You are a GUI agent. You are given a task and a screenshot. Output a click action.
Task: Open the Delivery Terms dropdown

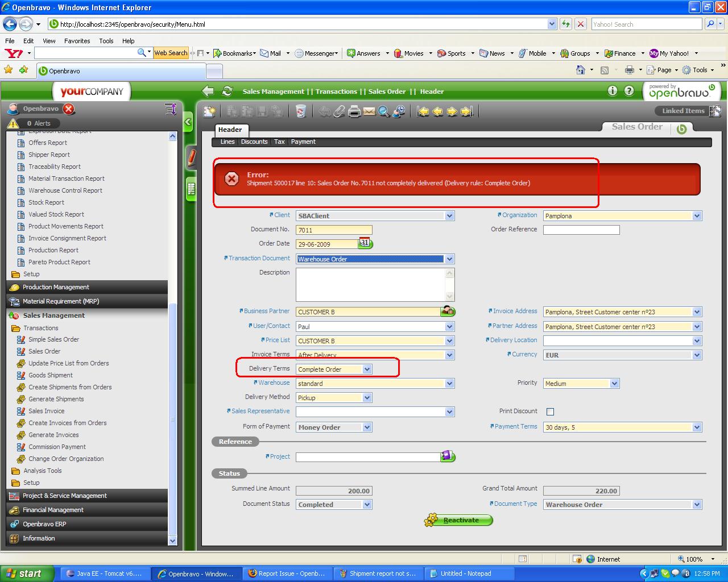[367, 369]
